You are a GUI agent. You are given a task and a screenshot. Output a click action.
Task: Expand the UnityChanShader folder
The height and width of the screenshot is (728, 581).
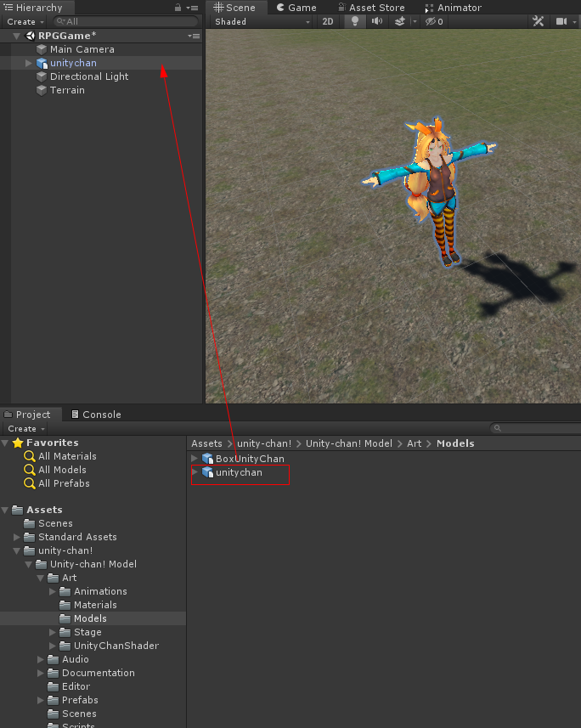[53, 646]
